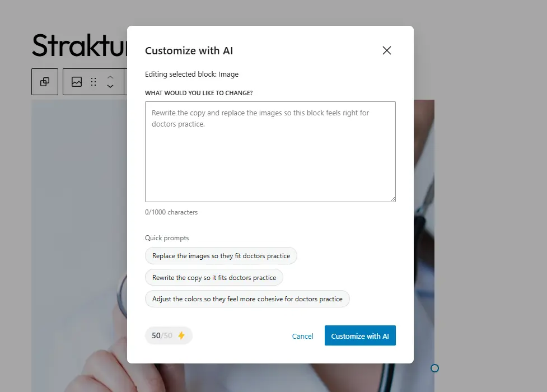Choose the 'Rewrite the copy' quick prompt
The height and width of the screenshot is (392, 547).
tap(214, 277)
